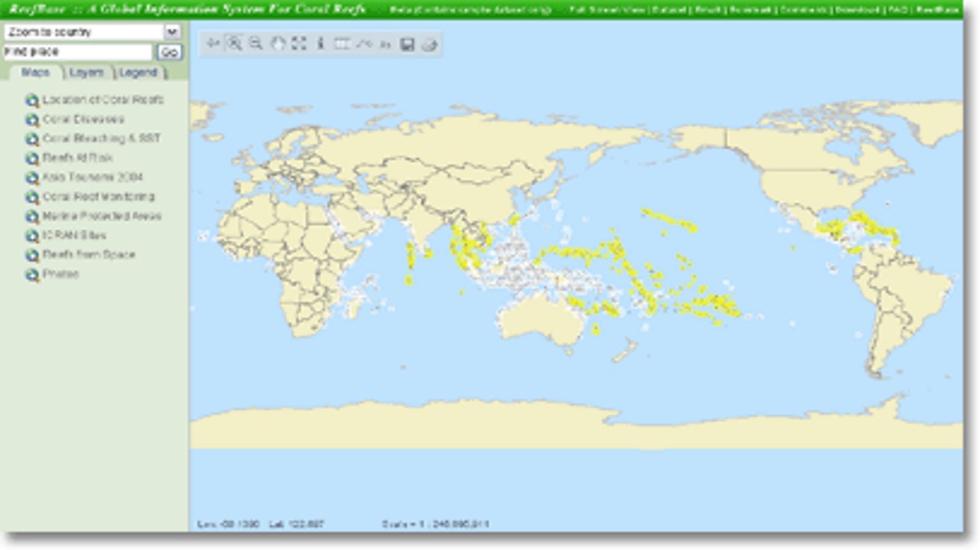Image resolution: width=980 pixels, height=550 pixels.
Task: Open the Maps tab
Action: (35, 73)
